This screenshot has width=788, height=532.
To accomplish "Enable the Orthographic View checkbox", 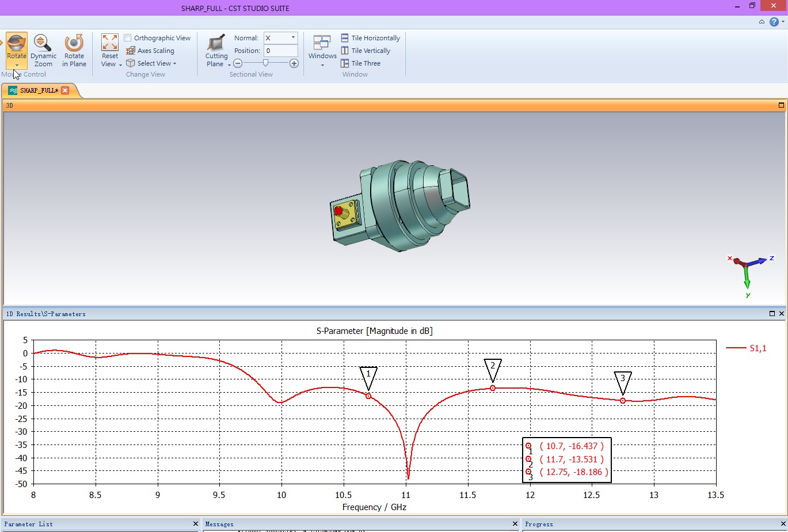I will click(x=128, y=38).
